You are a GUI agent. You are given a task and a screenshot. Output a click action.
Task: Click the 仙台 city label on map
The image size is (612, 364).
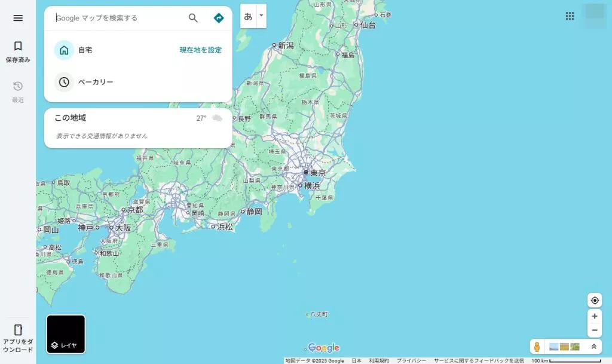(368, 25)
